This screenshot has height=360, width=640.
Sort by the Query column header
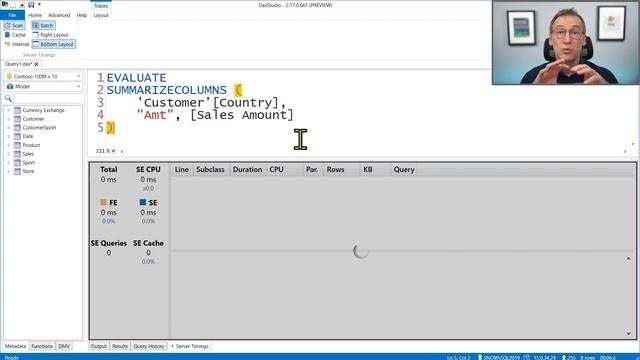pyautogui.click(x=404, y=169)
